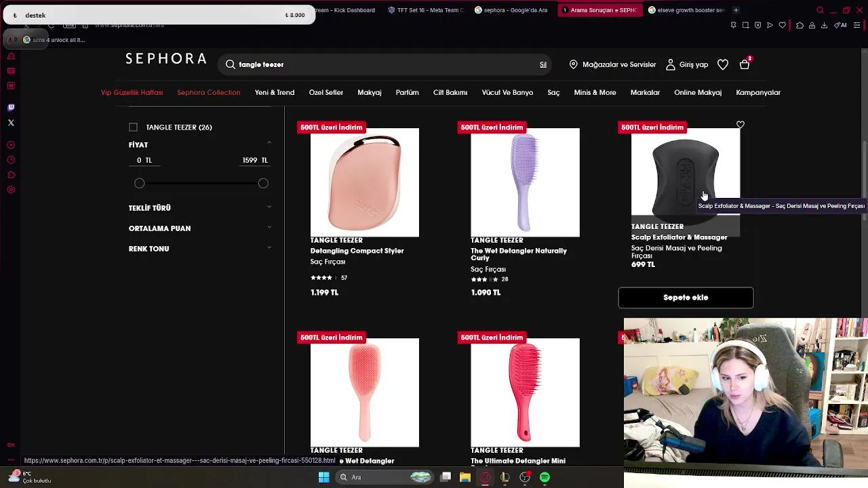868x488 pixels.
Task: Open the Cilt Bakımı menu category
Action: (x=450, y=92)
